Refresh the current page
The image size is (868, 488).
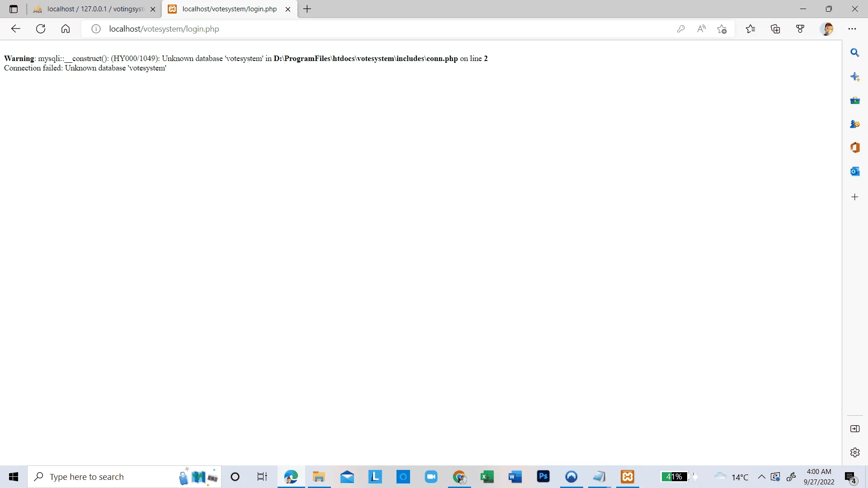point(41,29)
